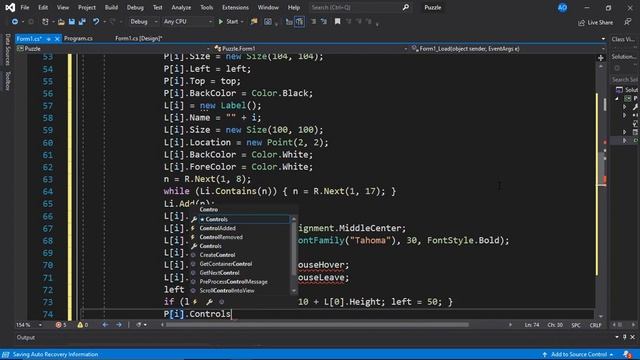Click the yellow warnings count indicator

click(83, 325)
